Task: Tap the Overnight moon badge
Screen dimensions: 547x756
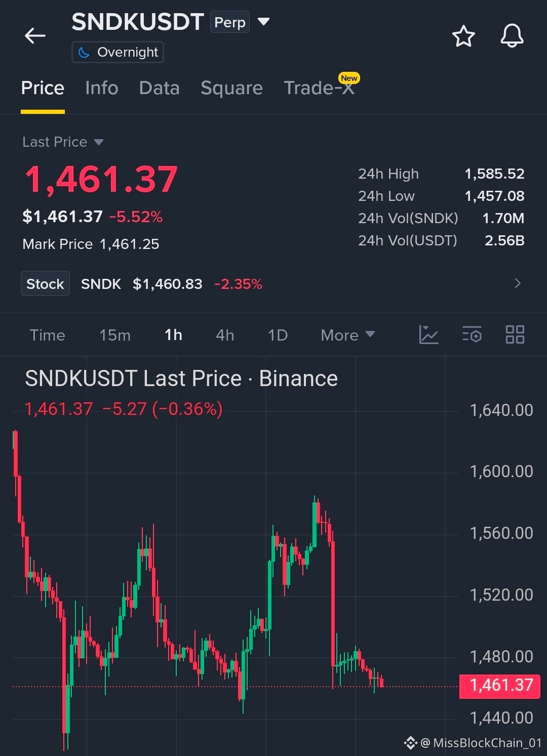Action: (x=118, y=52)
